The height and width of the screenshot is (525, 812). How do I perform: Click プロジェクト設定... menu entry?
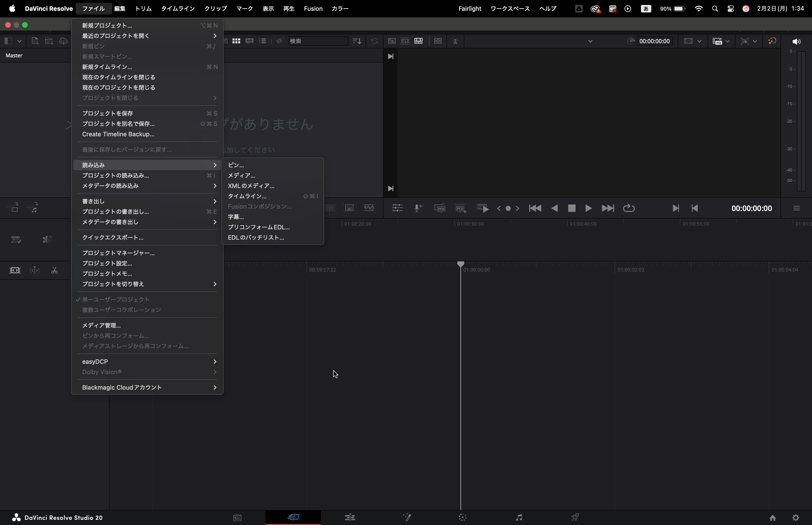tap(107, 263)
